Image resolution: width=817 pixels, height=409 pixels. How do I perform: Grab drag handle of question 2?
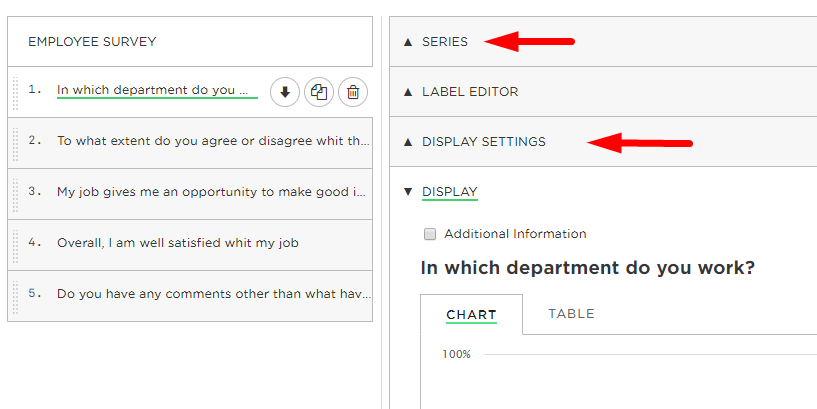[16, 143]
